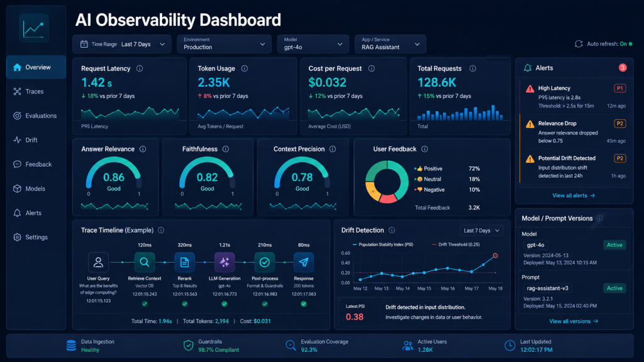Open the Environment Production dropdown
Image resolution: width=644 pixels, height=362 pixels.
[225, 44]
